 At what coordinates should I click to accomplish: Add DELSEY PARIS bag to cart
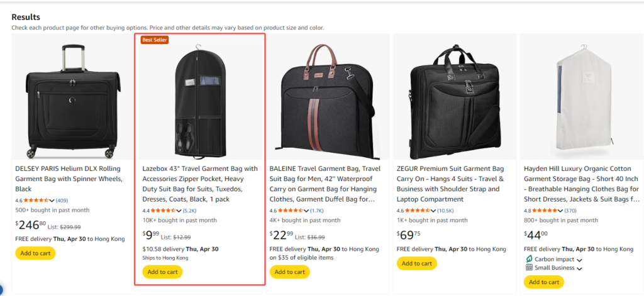coord(35,253)
